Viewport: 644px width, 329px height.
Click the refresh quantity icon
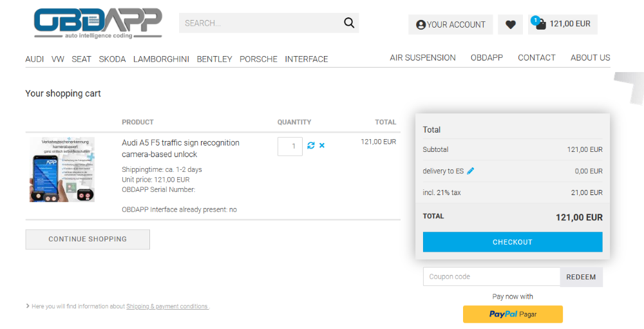coord(311,146)
